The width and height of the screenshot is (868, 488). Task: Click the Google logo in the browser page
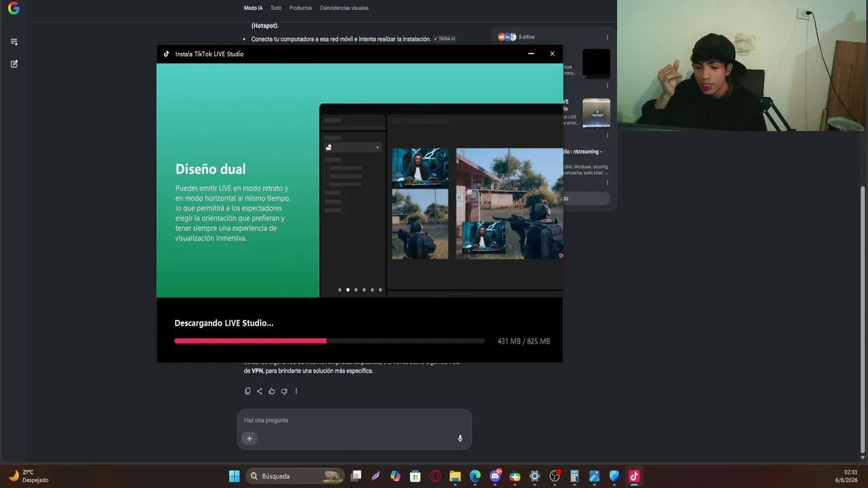point(14,9)
